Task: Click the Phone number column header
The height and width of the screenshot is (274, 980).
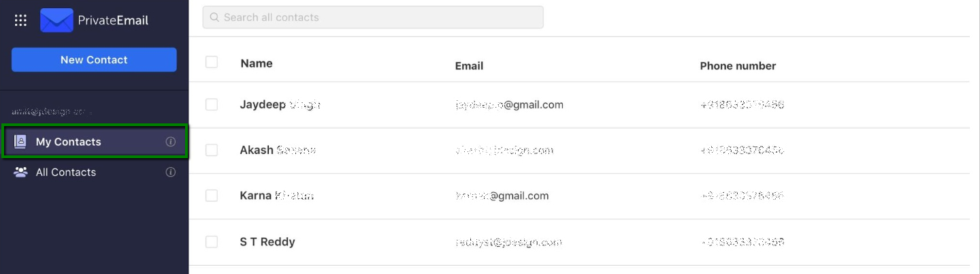Action: (738, 66)
